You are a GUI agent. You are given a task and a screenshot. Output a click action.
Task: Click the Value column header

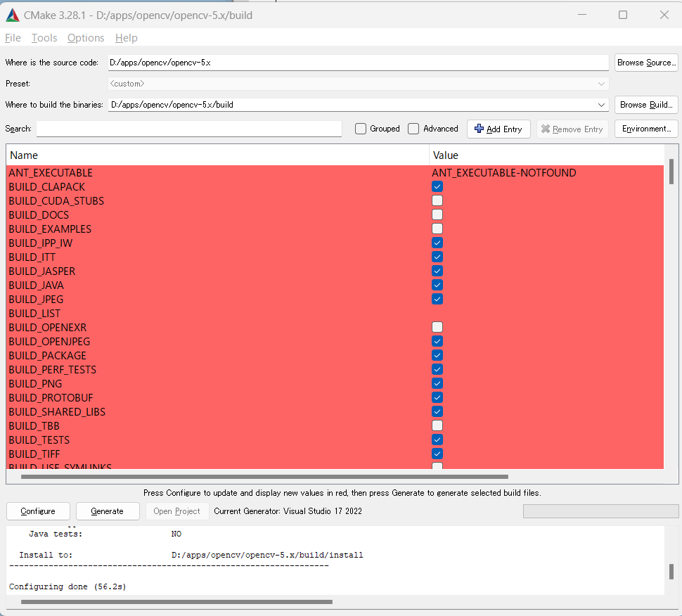[546, 155]
